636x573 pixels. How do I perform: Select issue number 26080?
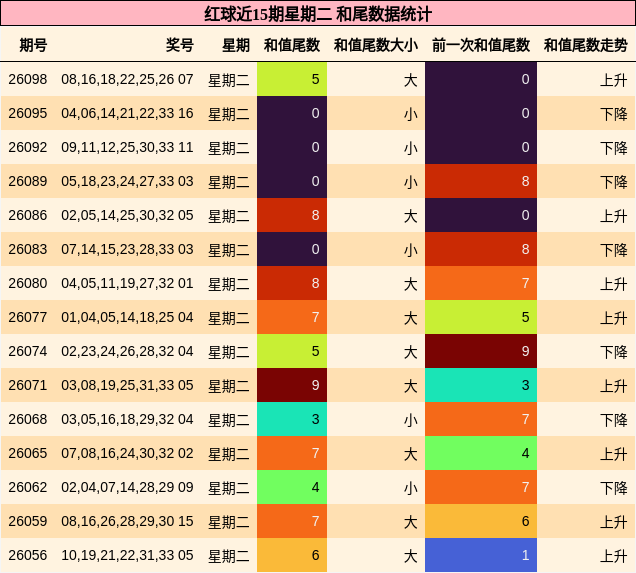(x=28, y=283)
